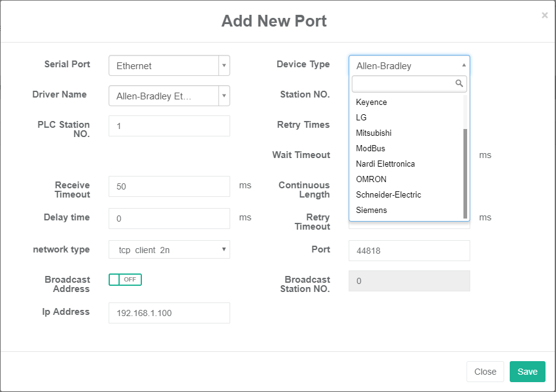The height and width of the screenshot is (392, 556).
Task: Click the device list scrollbar thumb
Action: [x=465, y=173]
